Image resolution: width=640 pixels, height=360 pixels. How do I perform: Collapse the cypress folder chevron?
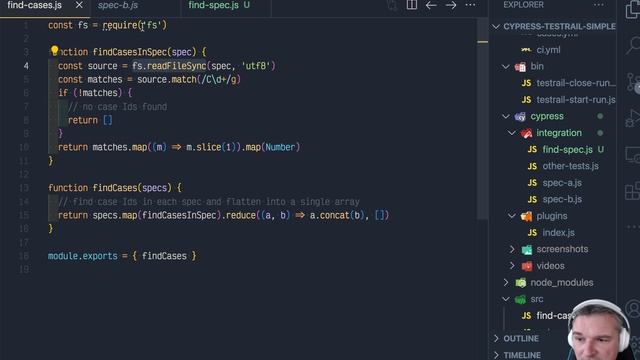pyautogui.click(x=506, y=117)
